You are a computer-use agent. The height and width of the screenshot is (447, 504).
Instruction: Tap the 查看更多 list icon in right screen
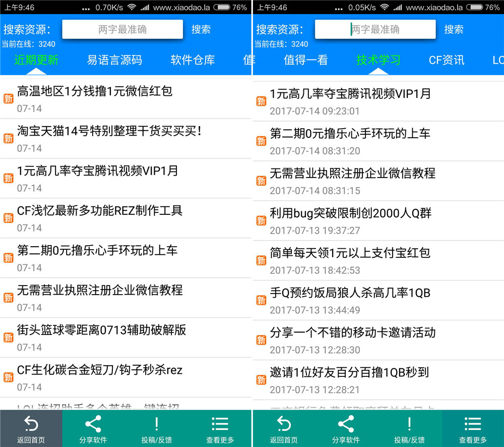(473, 423)
